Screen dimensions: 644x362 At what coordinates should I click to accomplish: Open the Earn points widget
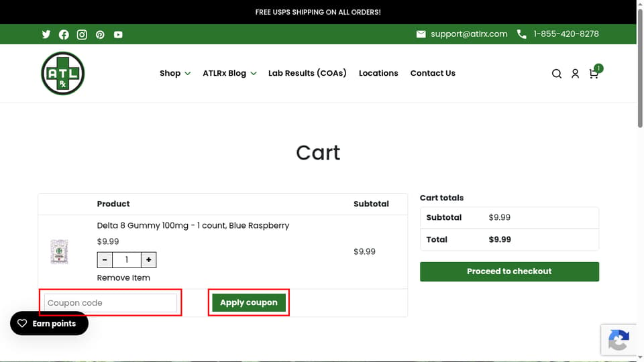[49, 323]
